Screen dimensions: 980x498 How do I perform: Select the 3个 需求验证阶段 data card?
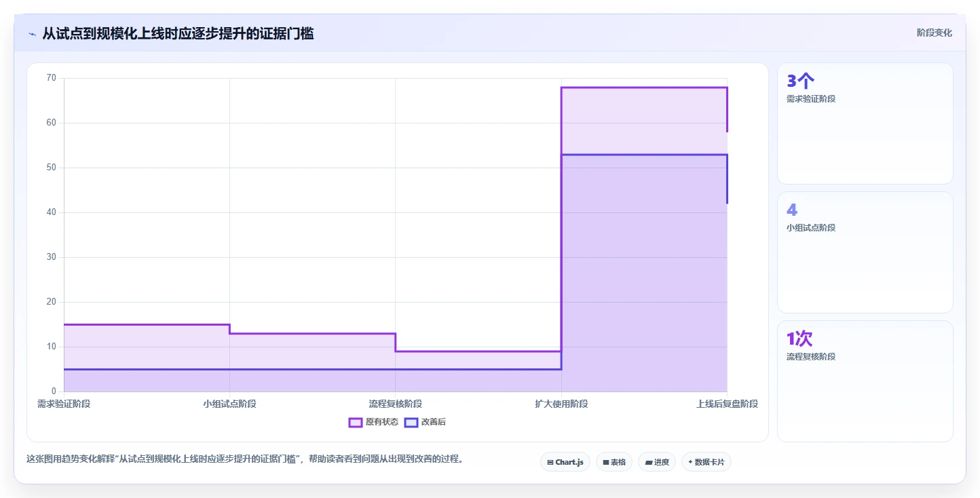(x=865, y=123)
